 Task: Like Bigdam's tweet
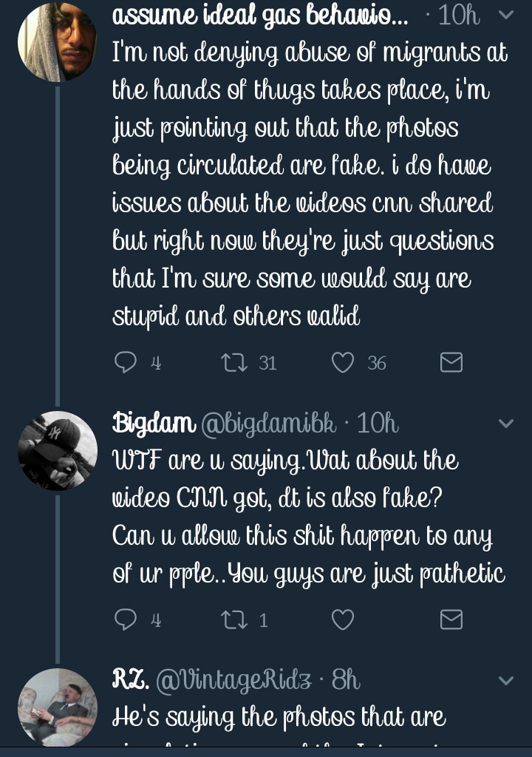point(342,619)
